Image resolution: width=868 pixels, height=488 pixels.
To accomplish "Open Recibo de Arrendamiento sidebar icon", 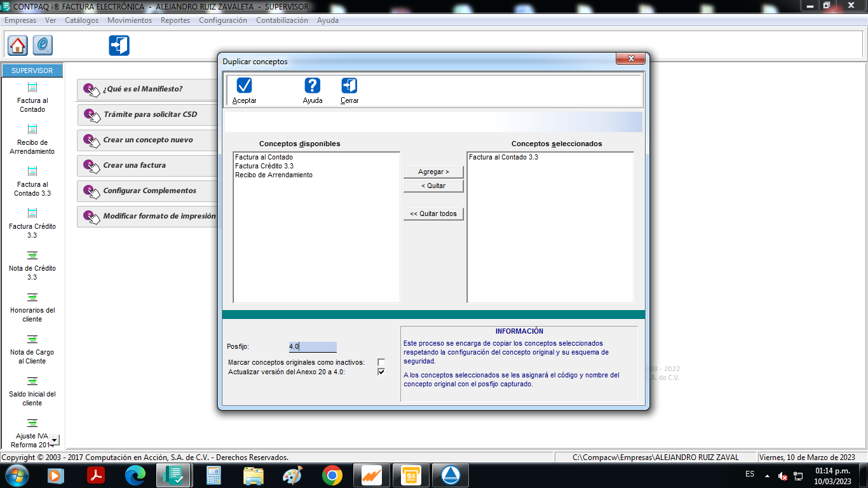I will point(32,130).
